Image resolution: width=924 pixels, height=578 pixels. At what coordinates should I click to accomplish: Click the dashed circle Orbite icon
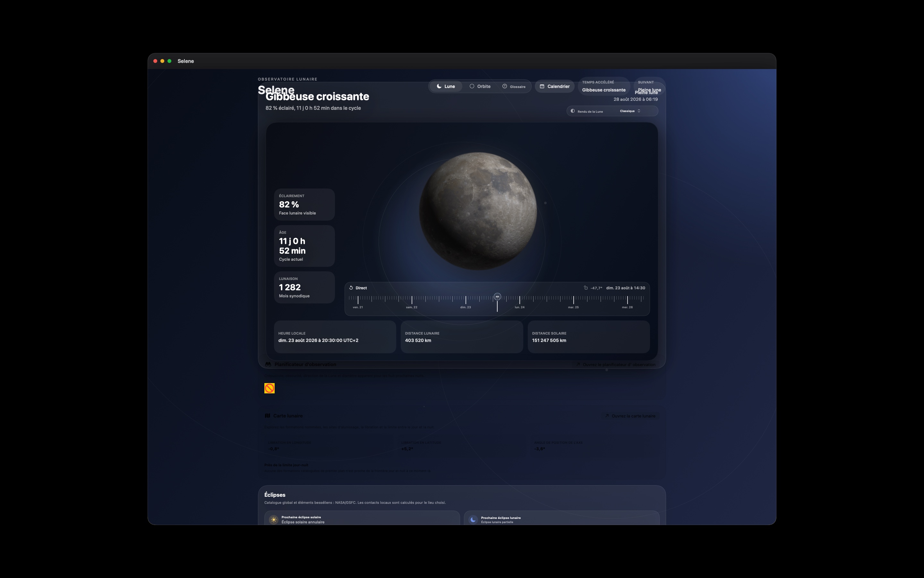[472, 86]
